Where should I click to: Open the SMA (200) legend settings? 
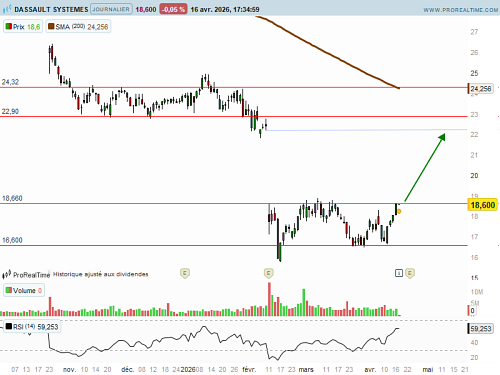(x=78, y=27)
